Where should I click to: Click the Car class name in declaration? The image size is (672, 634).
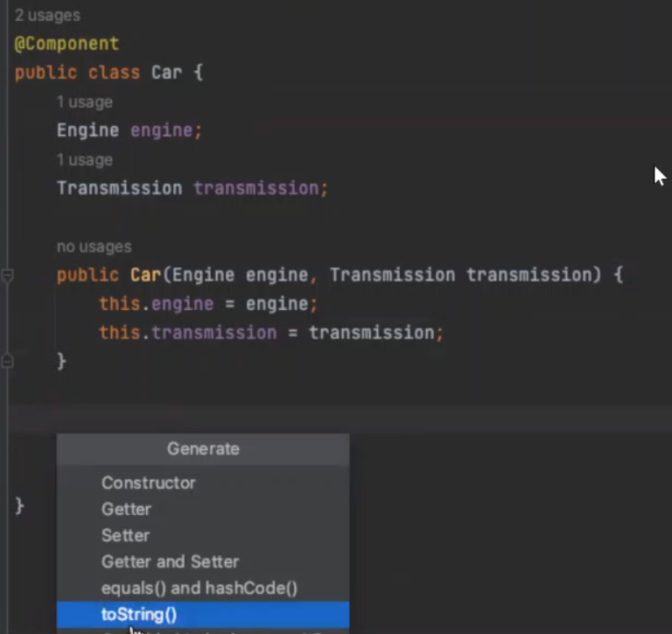pos(166,73)
